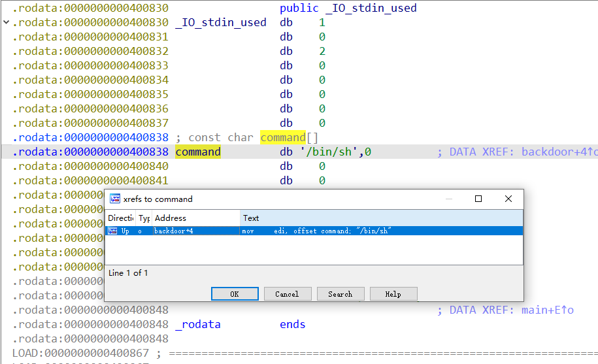Minimize the xrefs to command dialog
The height and width of the screenshot is (364, 598).
click(x=448, y=199)
